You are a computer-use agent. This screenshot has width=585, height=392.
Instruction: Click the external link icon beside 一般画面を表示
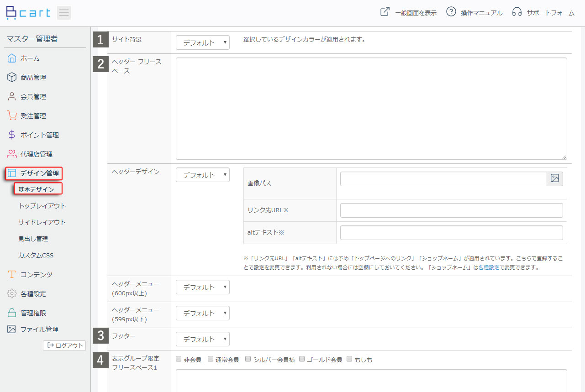coord(385,12)
